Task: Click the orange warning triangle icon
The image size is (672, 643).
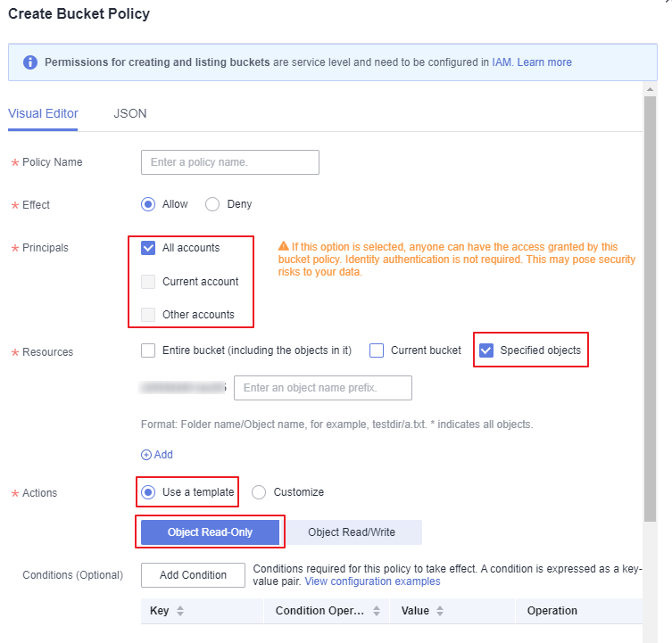Action: coord(283,246)
